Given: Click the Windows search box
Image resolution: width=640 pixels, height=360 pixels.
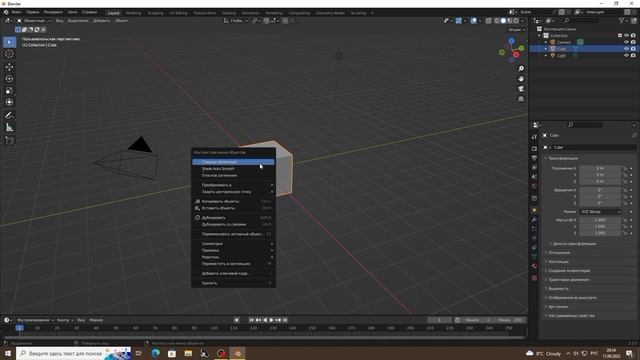Looking at the screenshot, I should point(73,353).
